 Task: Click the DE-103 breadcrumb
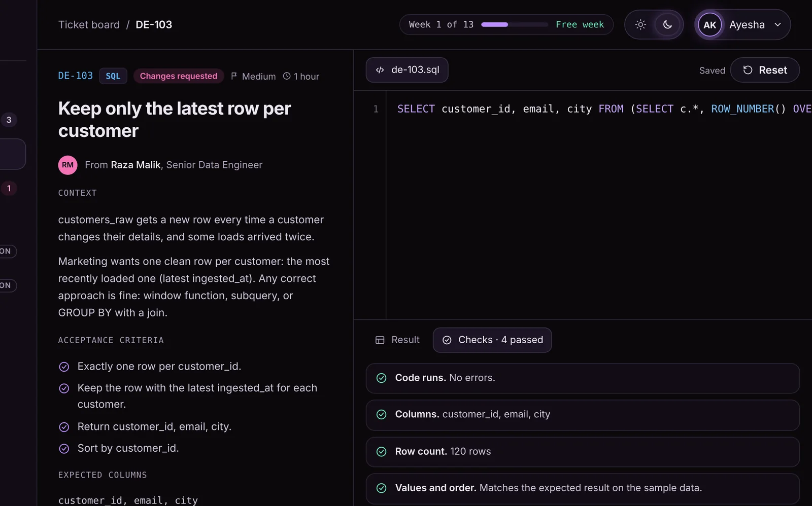(154, 24)
